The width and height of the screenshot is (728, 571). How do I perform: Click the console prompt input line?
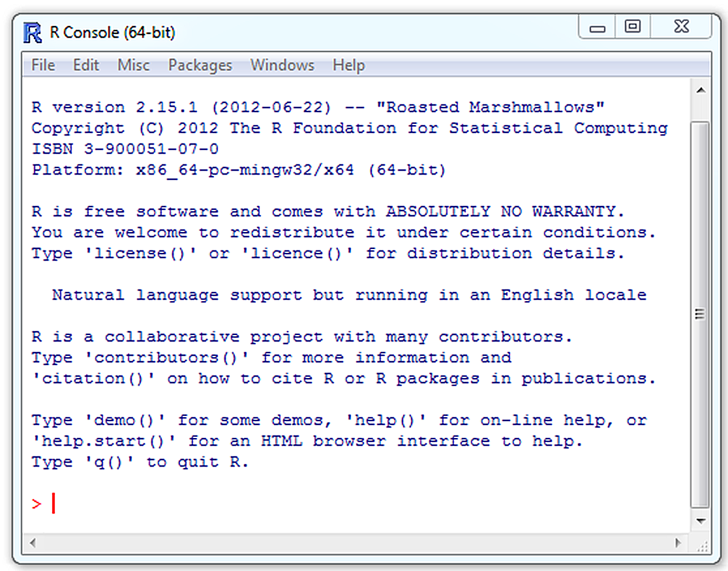click(357, 503)
